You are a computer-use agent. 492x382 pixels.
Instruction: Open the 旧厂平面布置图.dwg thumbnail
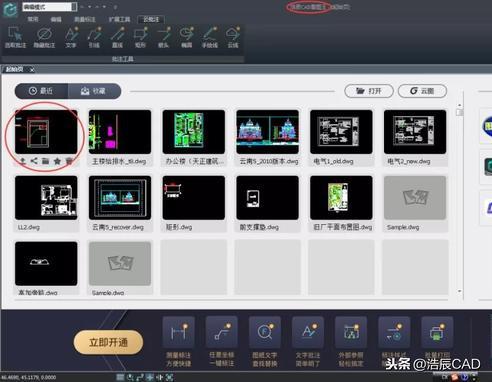341,198
